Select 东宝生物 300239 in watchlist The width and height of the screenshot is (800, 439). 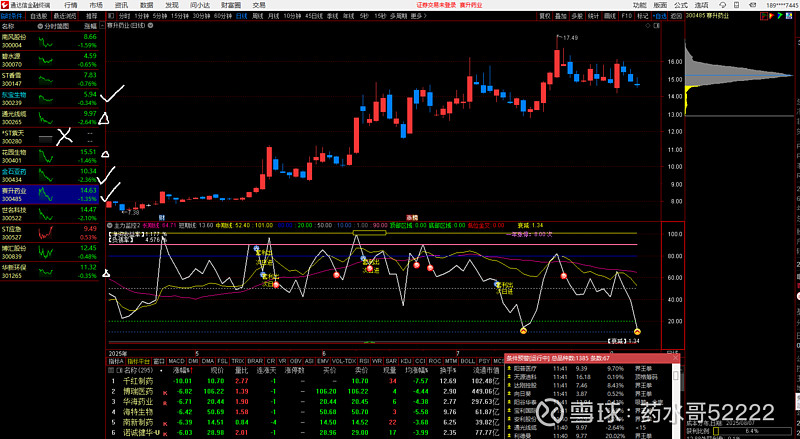(x=49, y=99)
